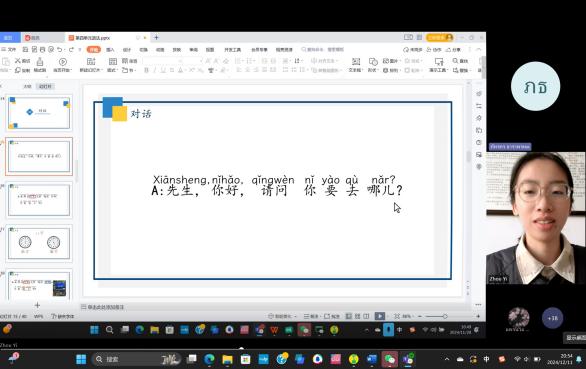Select the slide thumbnail with two clocks

click(39, 243)
